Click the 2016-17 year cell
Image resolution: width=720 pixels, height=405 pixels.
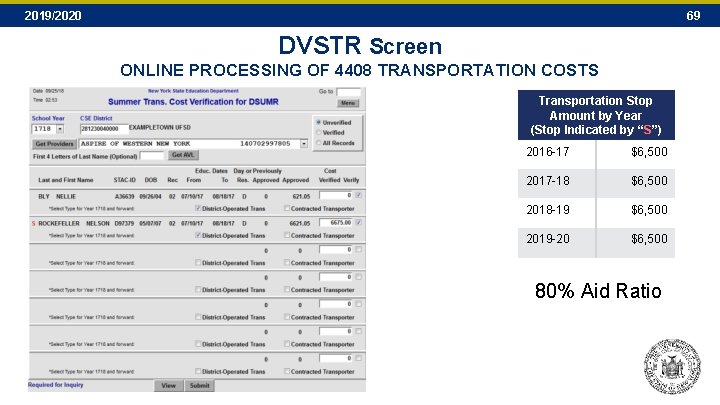tap(557, 152)
